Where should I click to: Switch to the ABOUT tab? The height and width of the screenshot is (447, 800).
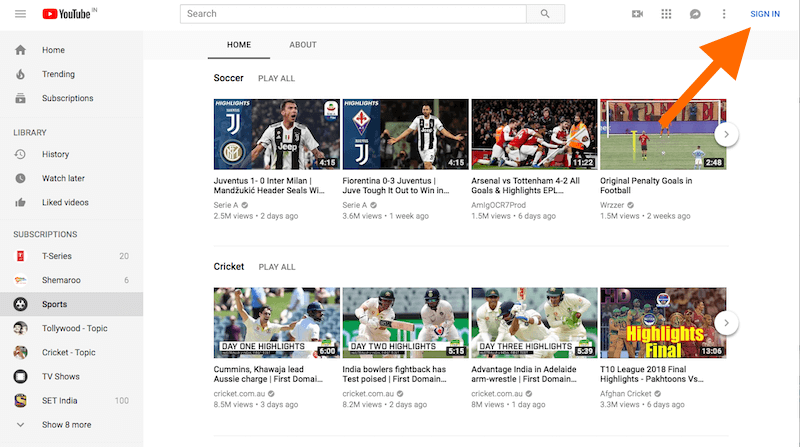303,45
